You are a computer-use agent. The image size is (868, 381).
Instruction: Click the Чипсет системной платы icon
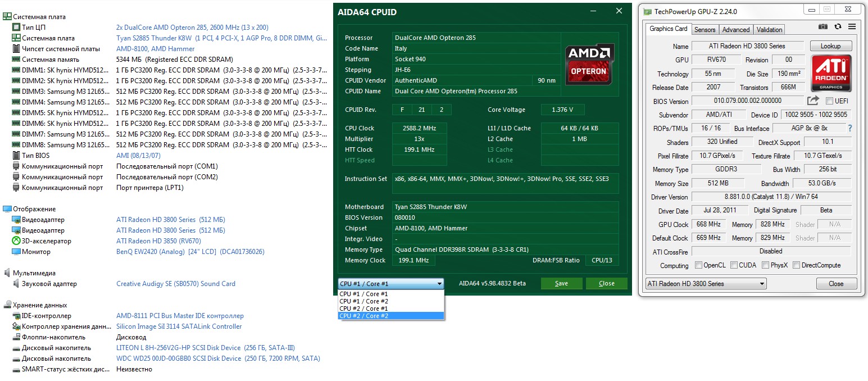click(16, 49)
